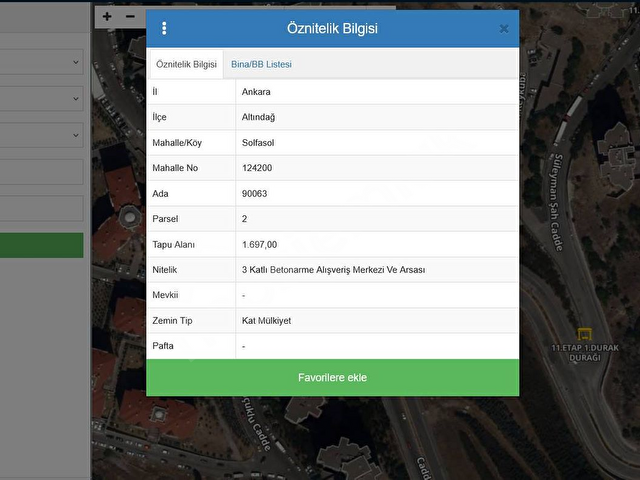Select the Ada value 90063
The width and height of the screenshot is (640, 480).
[x=254, y=193]
